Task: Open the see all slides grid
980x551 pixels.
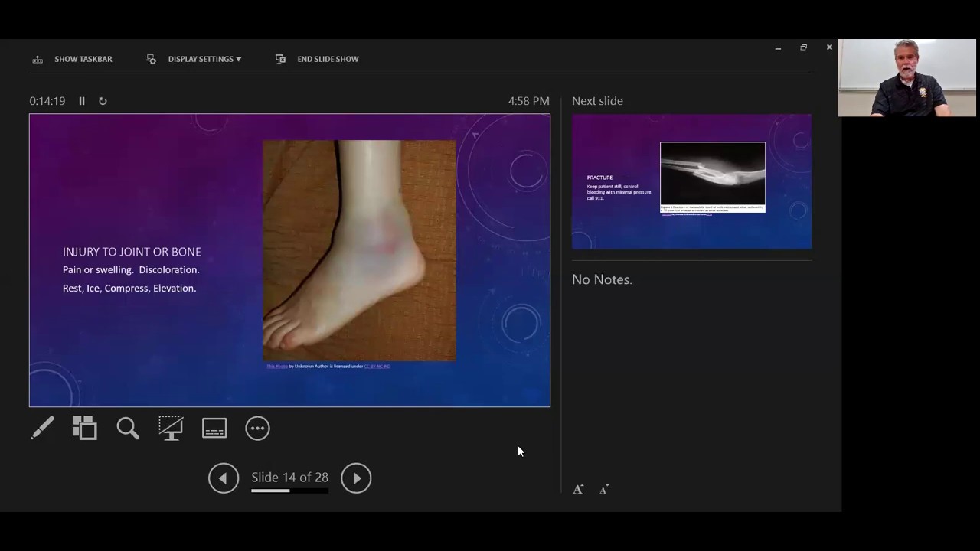Action: (85, 428)
